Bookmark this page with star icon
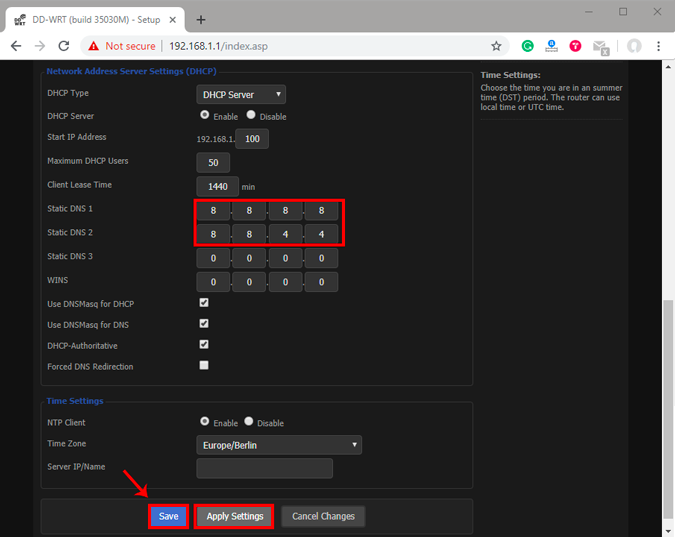 (496, 46)
